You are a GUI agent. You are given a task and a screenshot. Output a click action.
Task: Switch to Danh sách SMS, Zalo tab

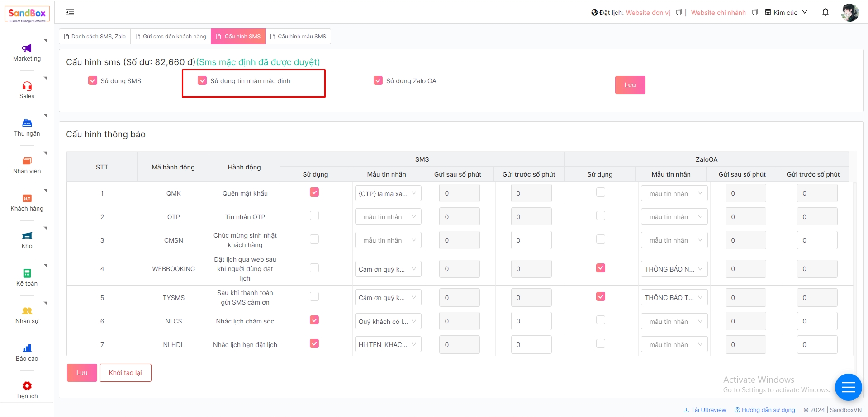(x=95, y=37)
